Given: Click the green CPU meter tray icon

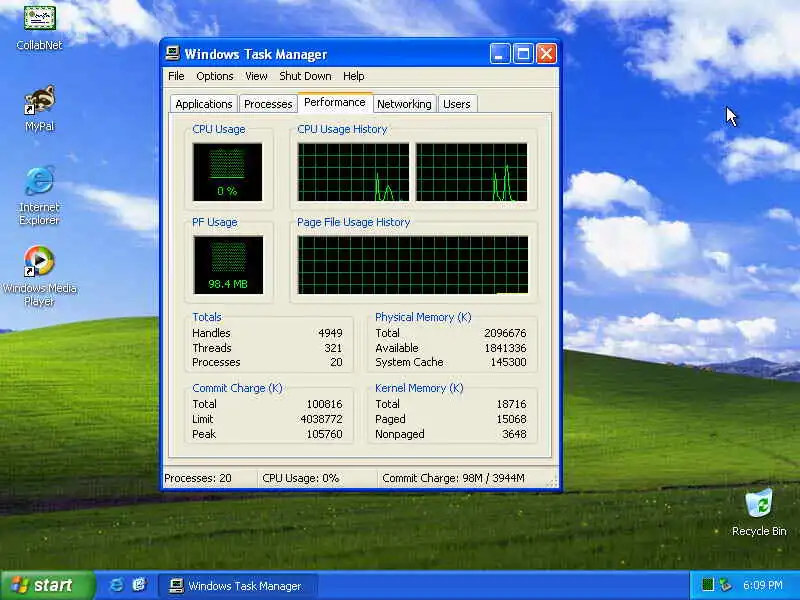Looking at the screenshot, I should coord(708,585).
